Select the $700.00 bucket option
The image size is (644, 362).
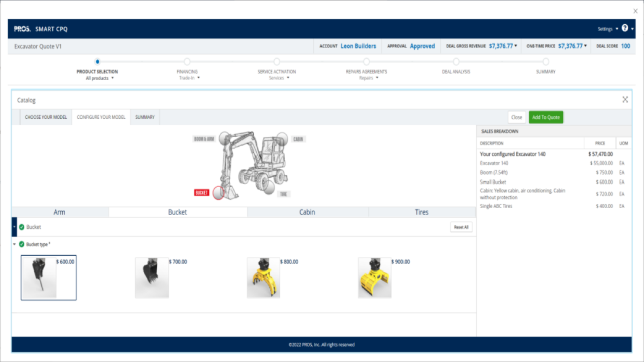(152, 278)
